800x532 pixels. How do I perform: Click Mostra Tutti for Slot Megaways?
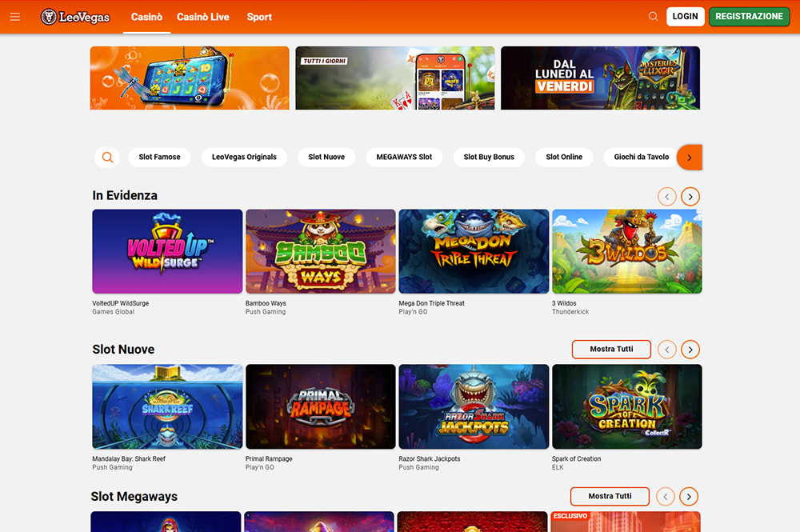click(x=610, y=496)
